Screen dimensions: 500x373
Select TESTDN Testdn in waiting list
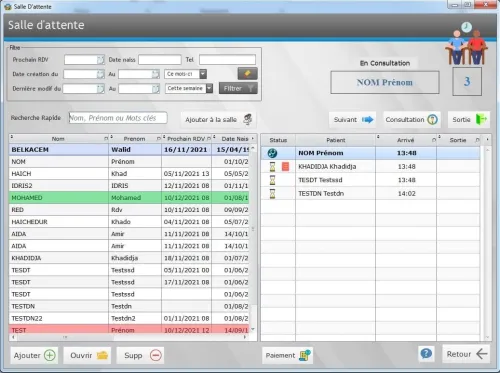click(371, 193)
